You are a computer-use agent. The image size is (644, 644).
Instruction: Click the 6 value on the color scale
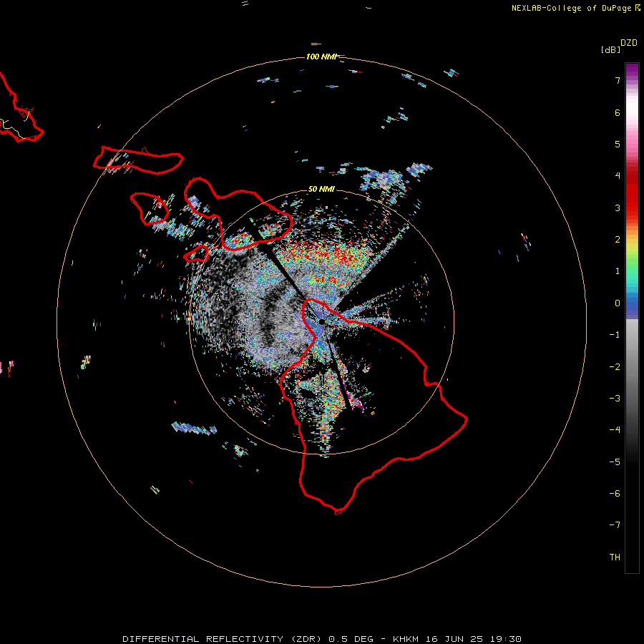pos(618,112)
